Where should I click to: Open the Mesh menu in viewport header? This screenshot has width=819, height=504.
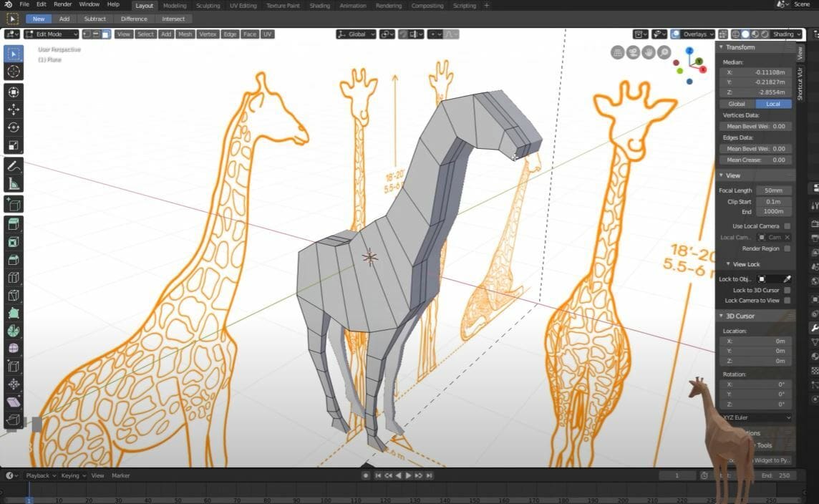185,34
